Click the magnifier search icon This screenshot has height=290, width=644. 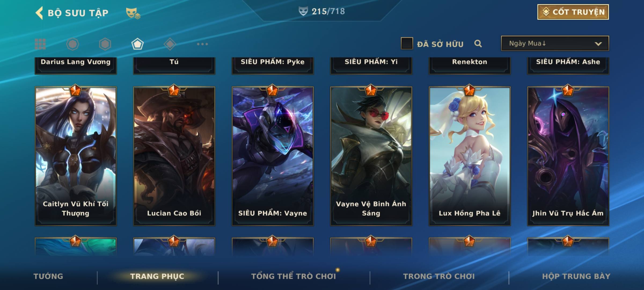tap(478, 44)
